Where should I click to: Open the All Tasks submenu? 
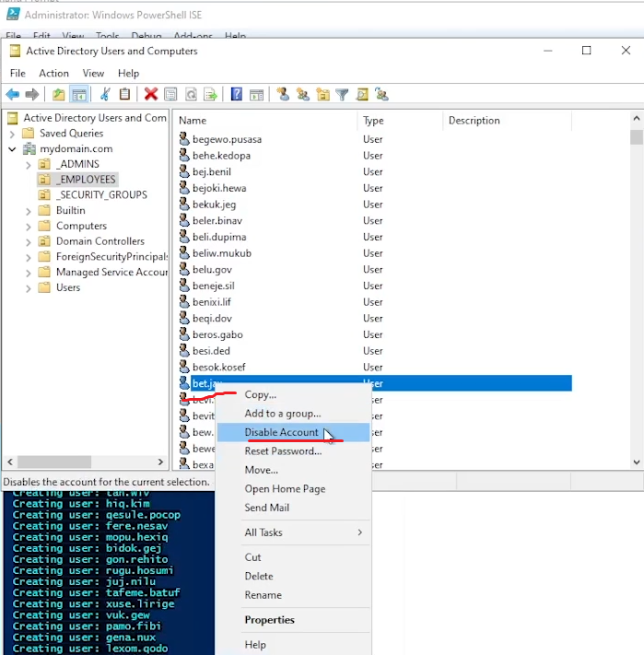(x=293, y=532)
